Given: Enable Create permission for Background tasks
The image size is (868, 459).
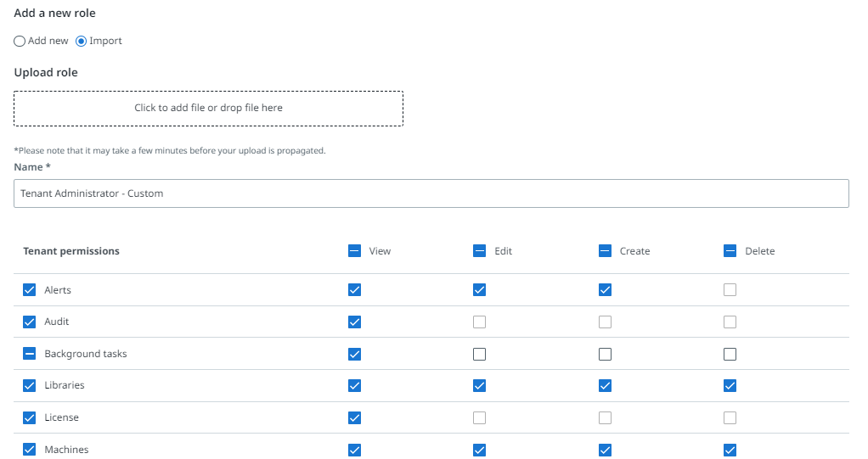Looking at the screenshot, I should coord(605,354).
